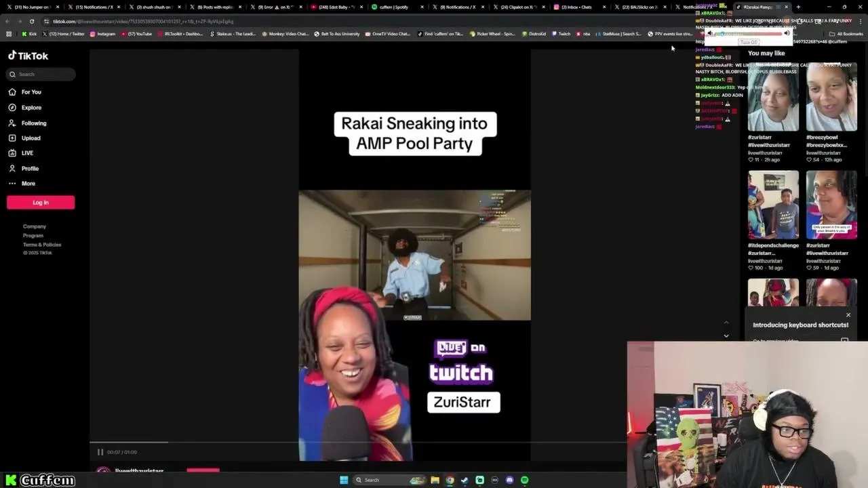Viewport: 868px width, 488px height.
Task: Open the DistroKid bookmark
Action: pos(534,34)
